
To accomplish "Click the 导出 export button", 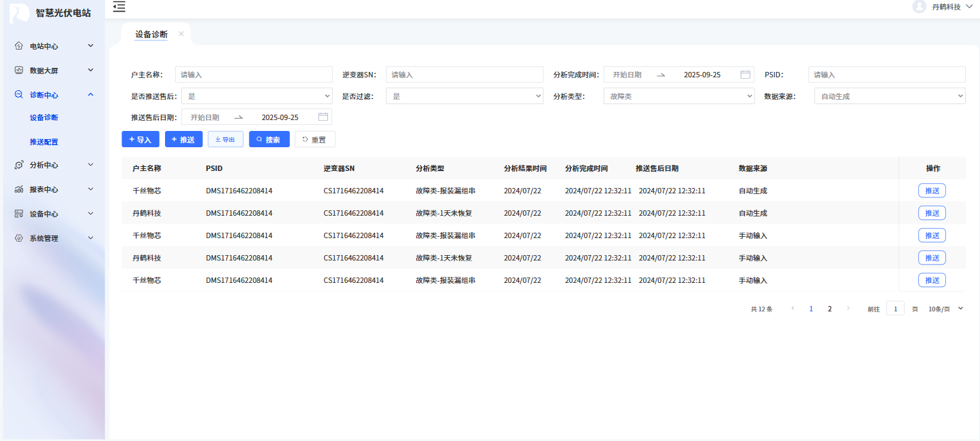I will click(x=225, y=139).
